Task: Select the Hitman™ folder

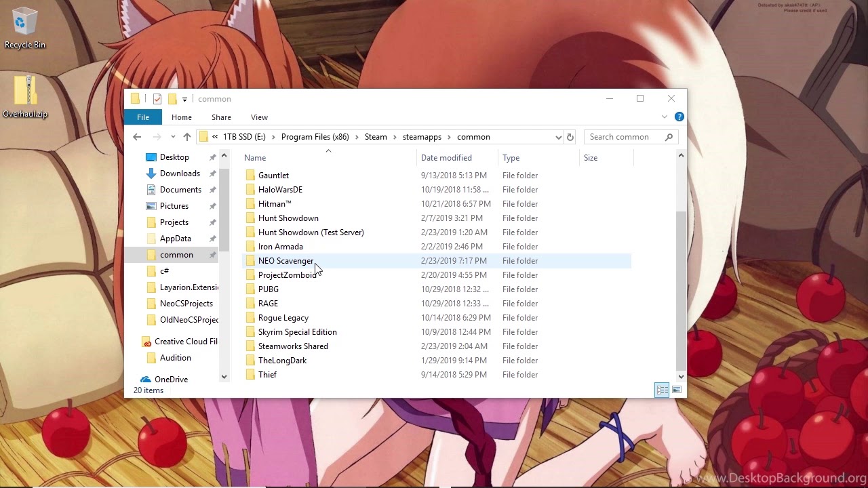Action: [x=275, y=204]
